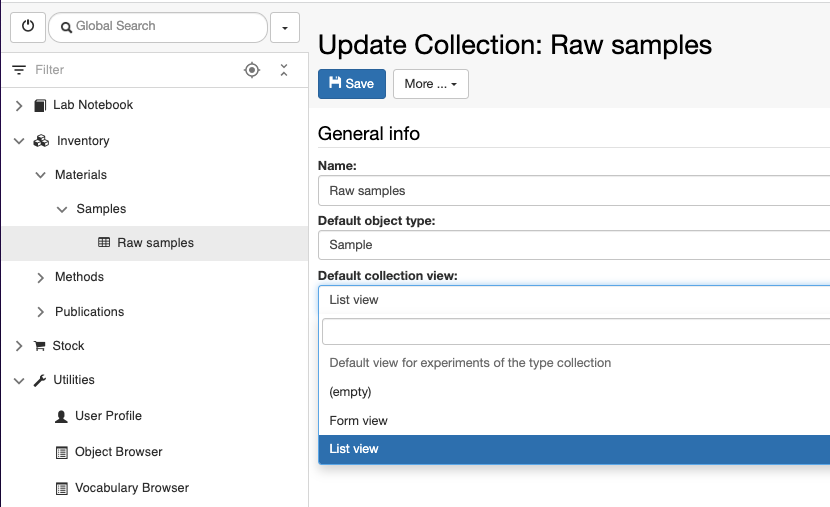Open User Profile from sidebar
Viewport: 830px width, 507px height.
tap(108, 416)
